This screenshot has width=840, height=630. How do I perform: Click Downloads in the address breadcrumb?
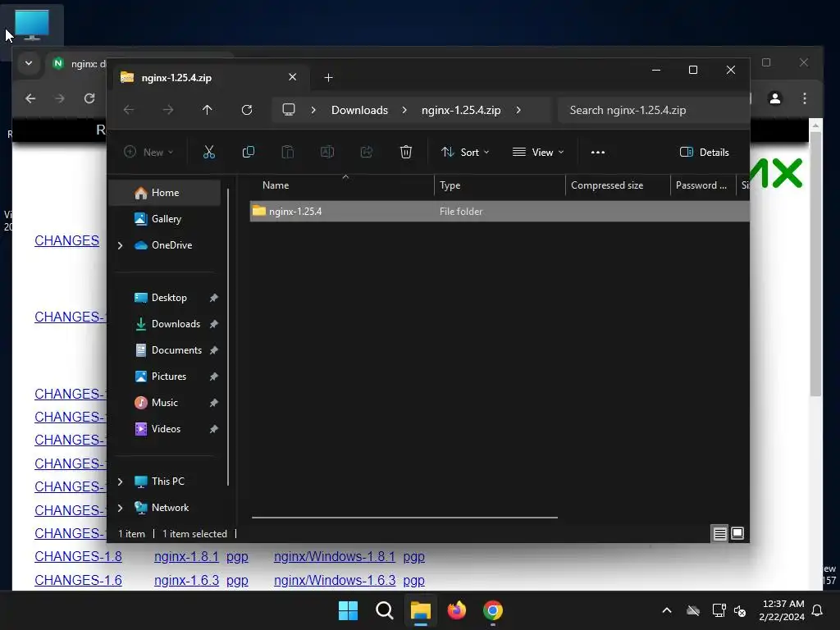[359, 110]
